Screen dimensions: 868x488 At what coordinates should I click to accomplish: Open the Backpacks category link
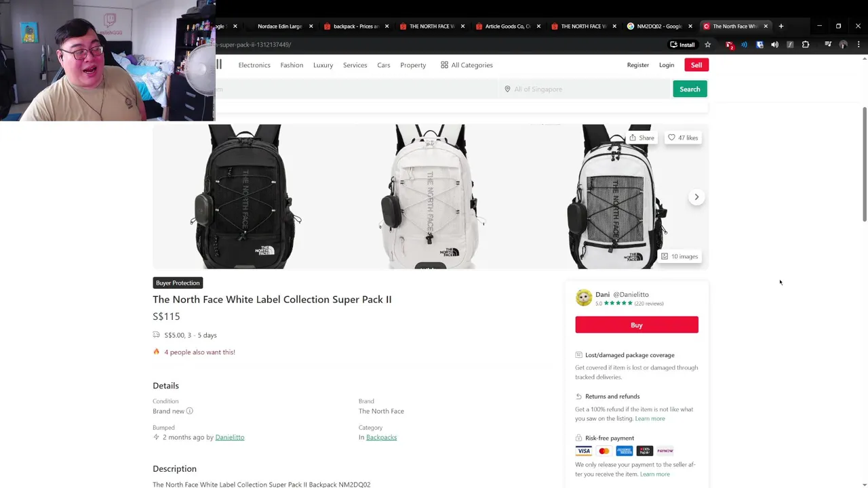(381, 437)
